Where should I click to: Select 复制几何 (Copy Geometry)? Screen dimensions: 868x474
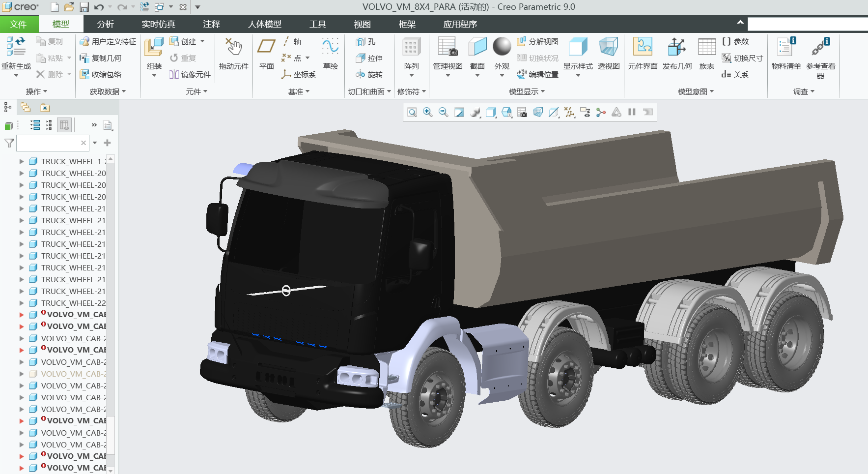[x=101, y=58]
